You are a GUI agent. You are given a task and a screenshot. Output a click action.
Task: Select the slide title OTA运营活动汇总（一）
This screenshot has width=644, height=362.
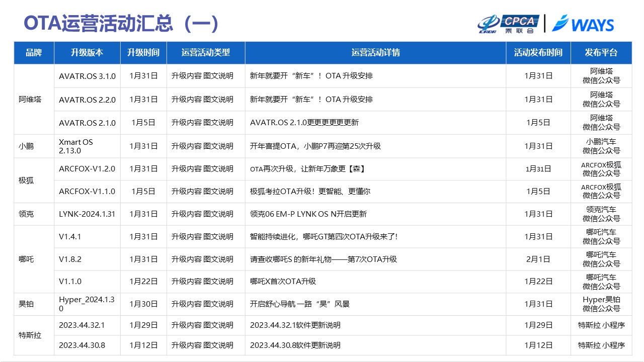tap(121, 24)
